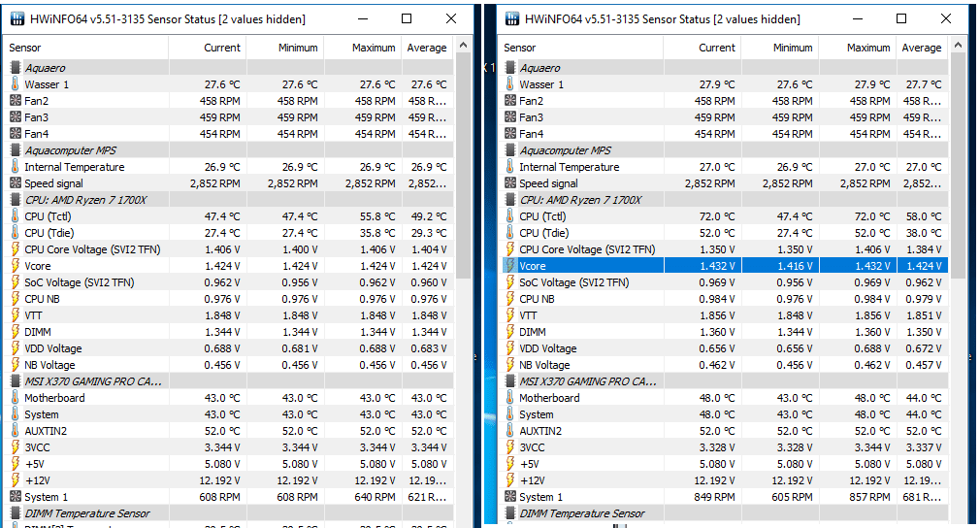Click the fan icon for Speed signal in right window
The height and width of the screenshot is (528, 980).
(510, 183)
